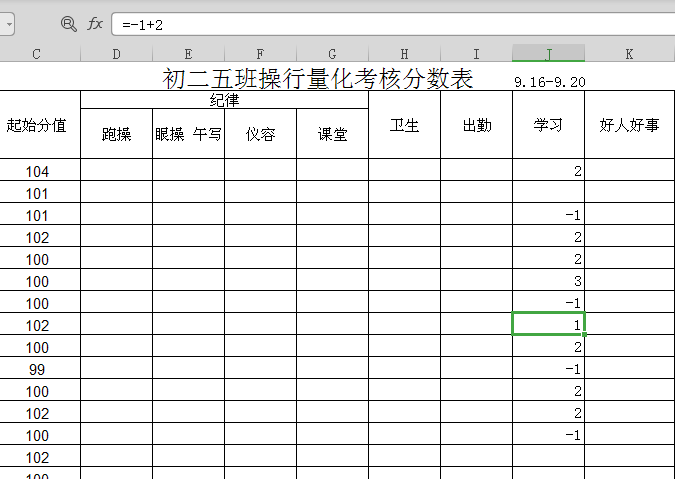
Task: Select the 学习 header cell
Action: [x=548, y=125]
